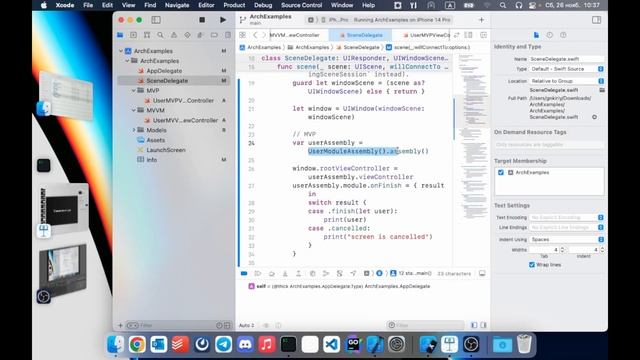
Task: Open the Type dropdown in inspector
Action: pos(567,69)
